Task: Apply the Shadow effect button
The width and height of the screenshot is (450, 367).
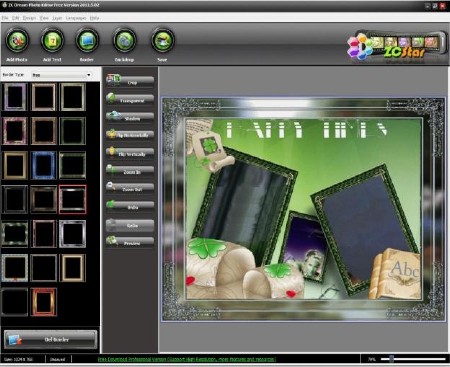Action: [x=130, y=117]
